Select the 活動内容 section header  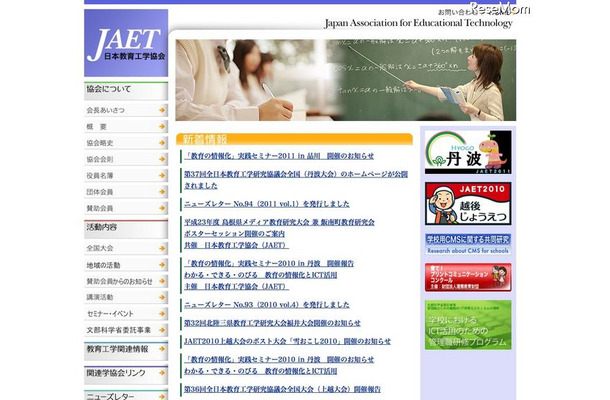(126, 229)
